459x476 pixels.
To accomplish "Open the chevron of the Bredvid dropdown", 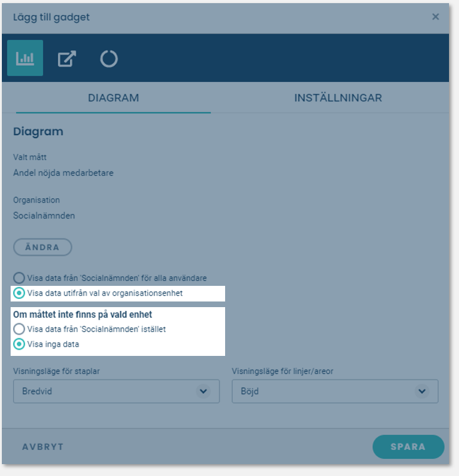I will point(203,391).
